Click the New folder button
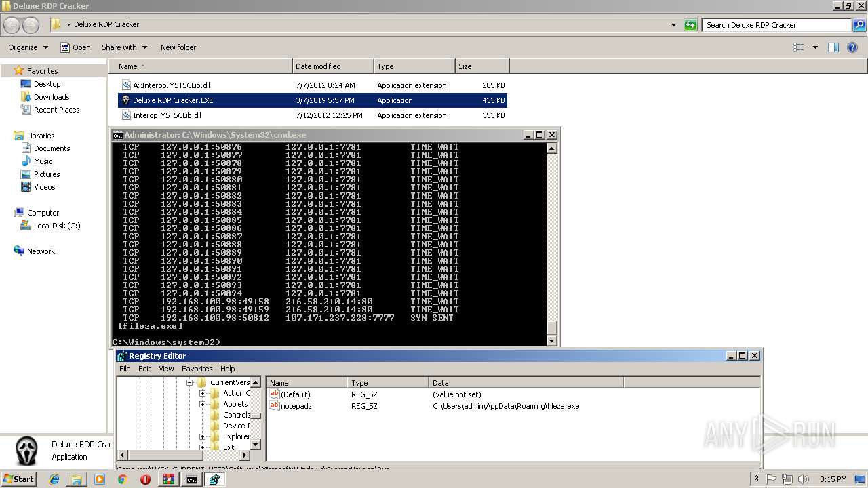 click(178, 47)
